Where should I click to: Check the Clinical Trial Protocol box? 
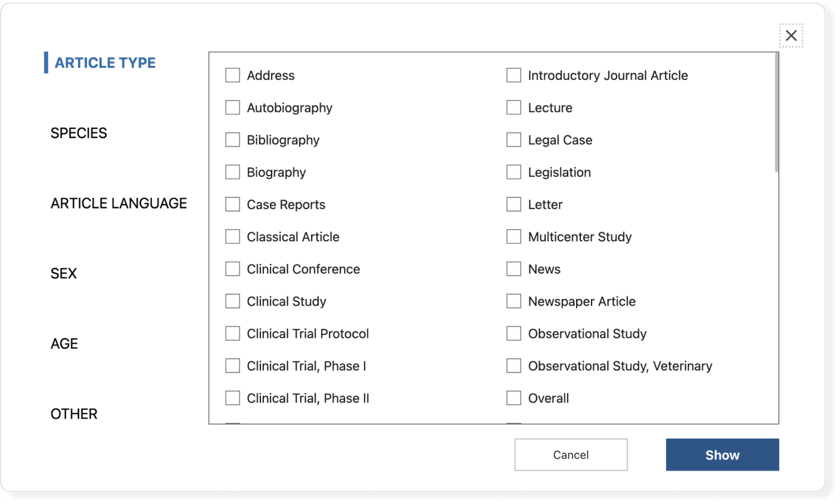point(233,333)
